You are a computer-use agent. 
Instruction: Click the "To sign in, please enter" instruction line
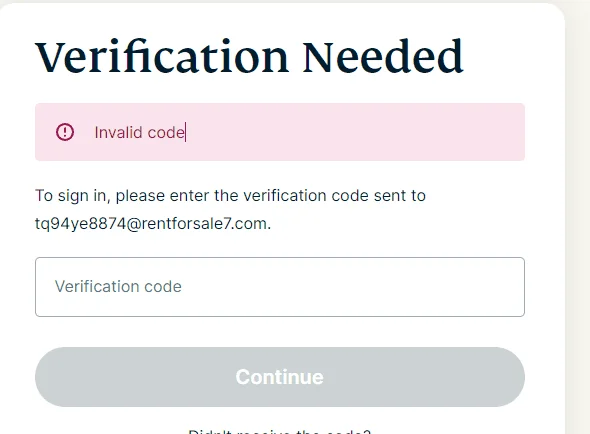tap(100, 196)
